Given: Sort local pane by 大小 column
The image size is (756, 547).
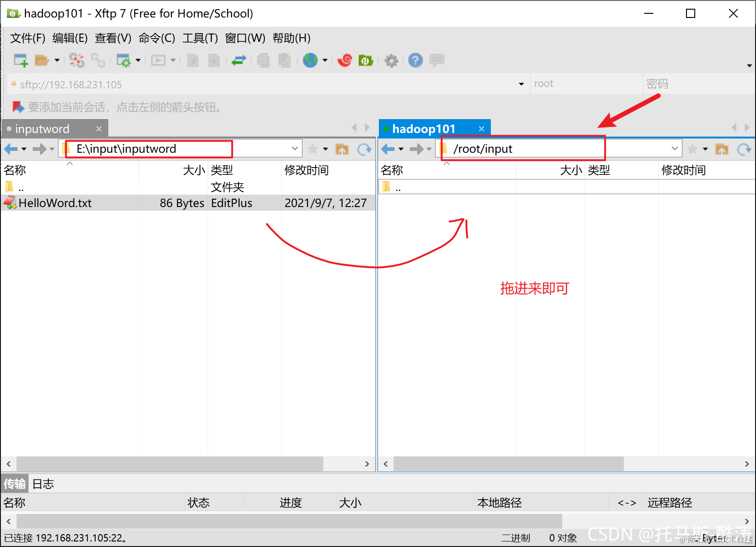Looking at the screenshot, I should (x=173, y=170).
